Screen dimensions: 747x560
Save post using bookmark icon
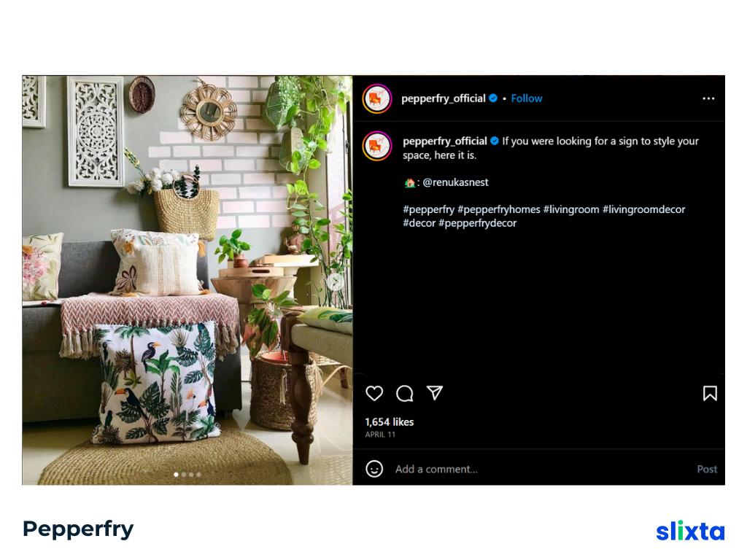point(709,393)
